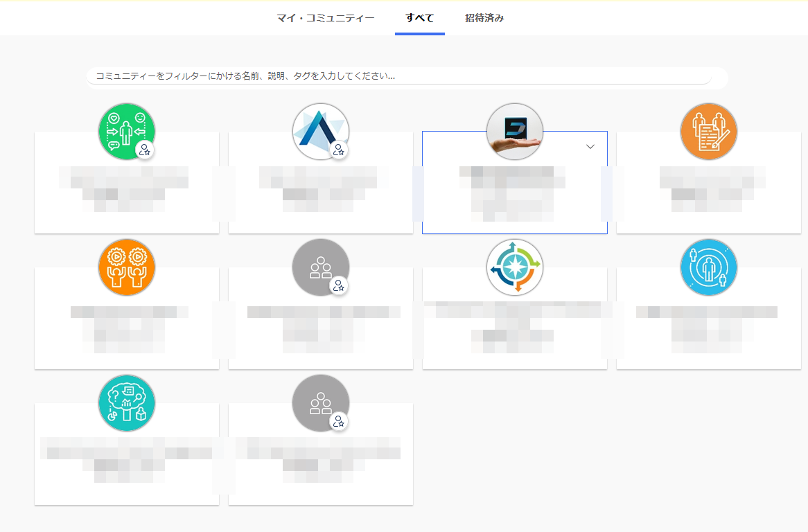Select the すべて tab
The width and height of the screenshot is (808, 532).
[x=419, y=18]
